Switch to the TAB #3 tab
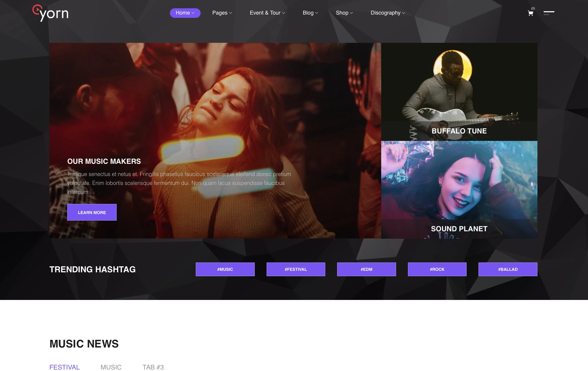 [x=153, y=367]
